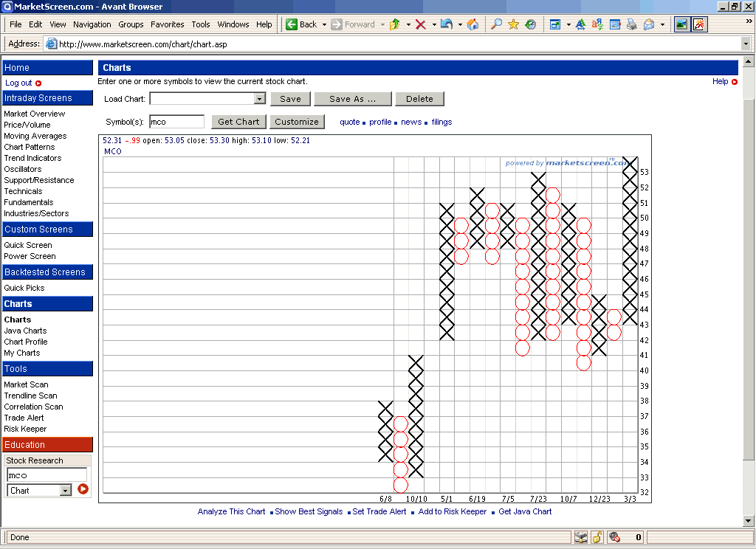The image size is (756, 549).
Task: Toggle the padlock security icon in status bar
Action: 597,537
